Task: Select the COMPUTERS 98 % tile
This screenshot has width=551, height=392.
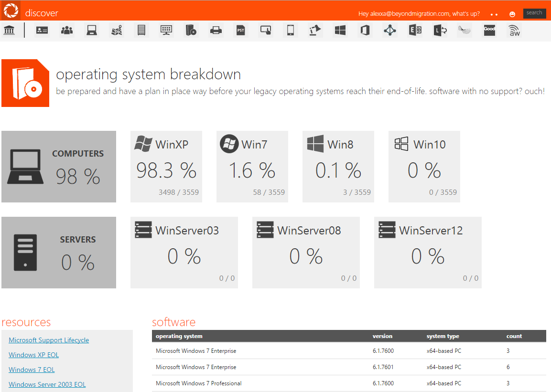Action: coord(59,167)
